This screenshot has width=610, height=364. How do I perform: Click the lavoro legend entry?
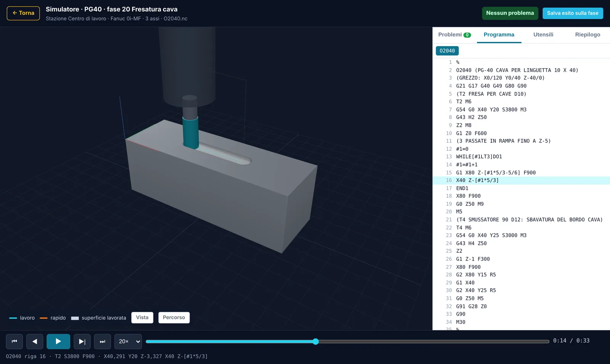pyautogui.click(x=22, y=318)
